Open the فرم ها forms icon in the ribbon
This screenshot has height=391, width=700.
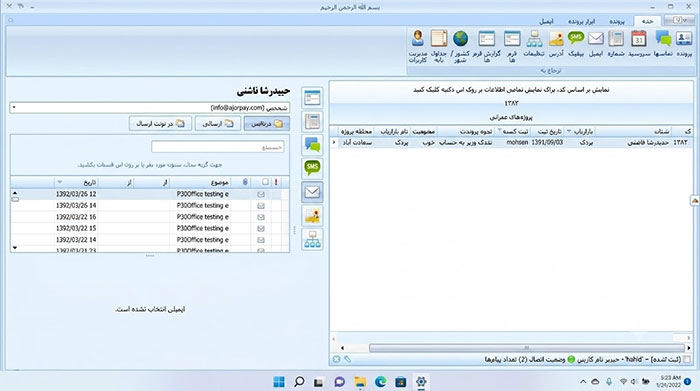512,39
